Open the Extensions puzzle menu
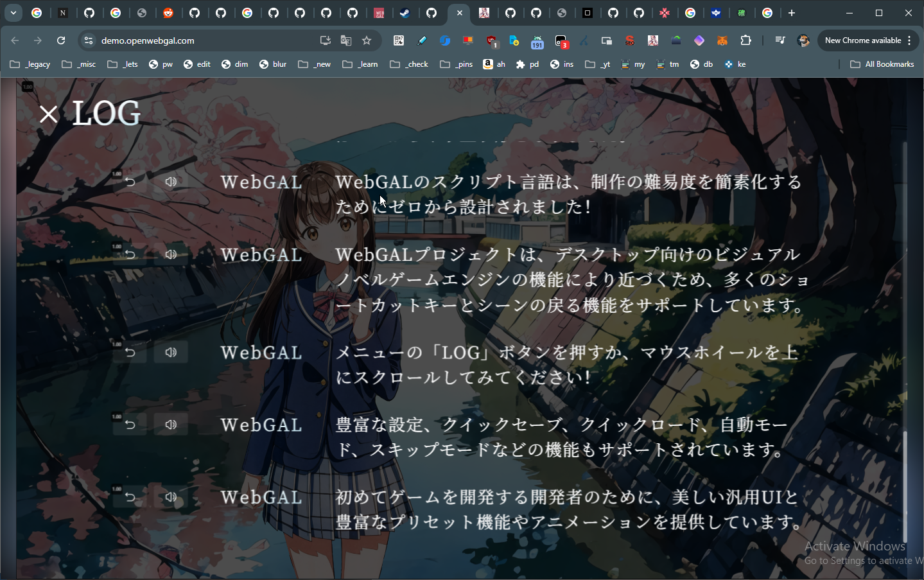The width and height of the screenshot is (924, 580). pos(745,40)
